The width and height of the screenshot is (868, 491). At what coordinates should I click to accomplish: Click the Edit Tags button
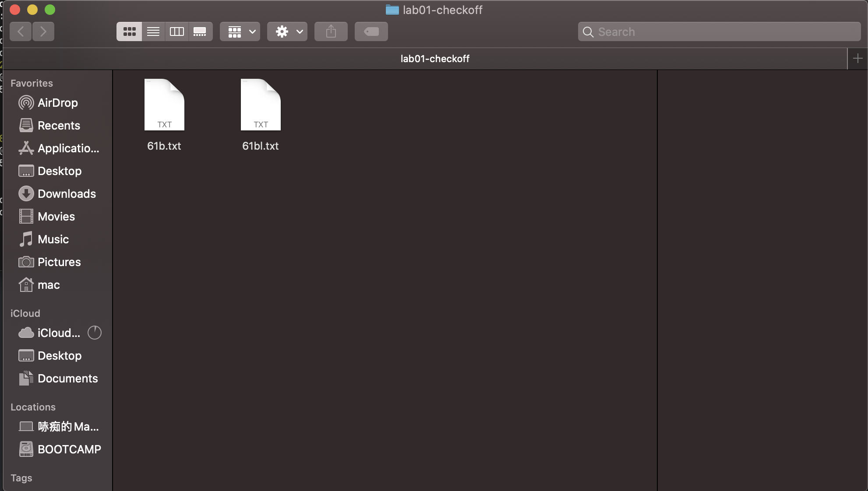pyautogui.click(x=371, y=32)
